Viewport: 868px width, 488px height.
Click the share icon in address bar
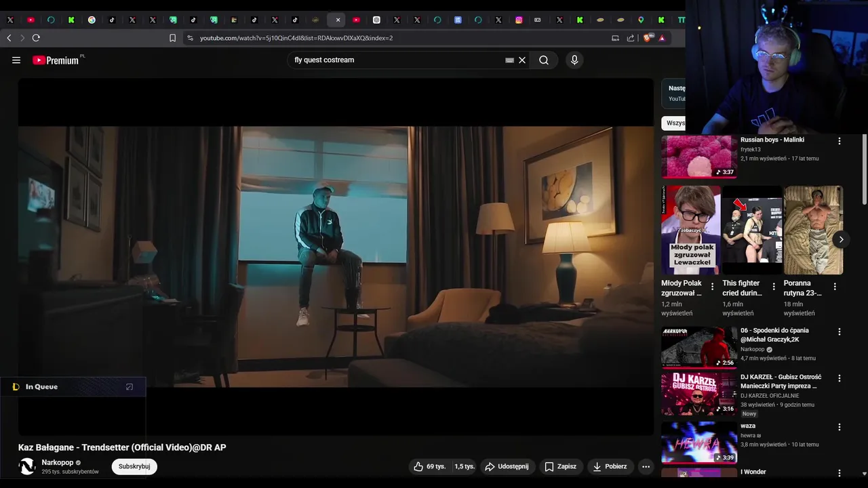tap(631, 38)
